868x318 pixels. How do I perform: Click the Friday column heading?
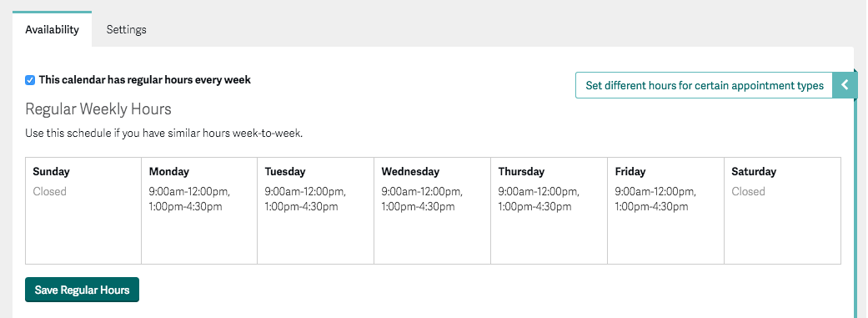click(630, 172)
